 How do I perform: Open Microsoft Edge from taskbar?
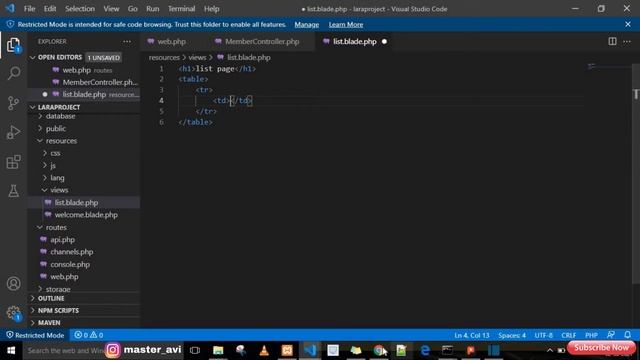[425, 351]
